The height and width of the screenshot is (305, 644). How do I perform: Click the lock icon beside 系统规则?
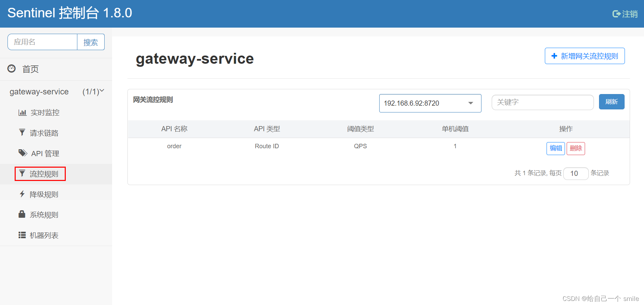[x=22, y=214]
